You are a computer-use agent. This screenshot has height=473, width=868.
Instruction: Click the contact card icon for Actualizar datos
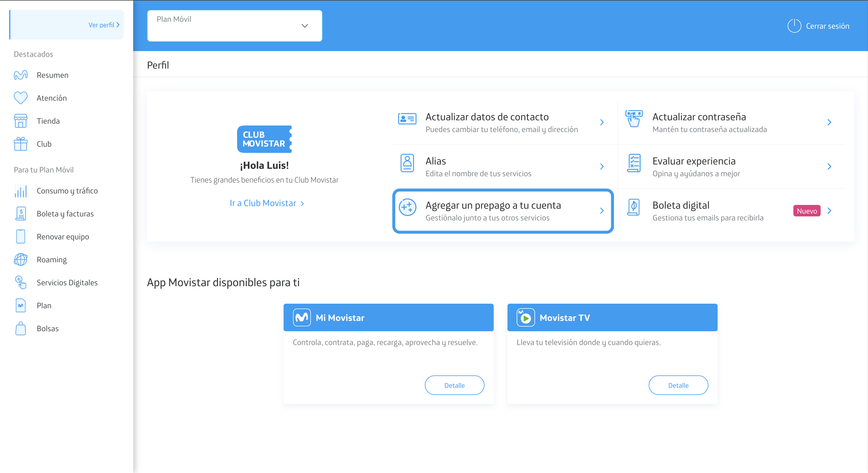(x=407, y=119)
